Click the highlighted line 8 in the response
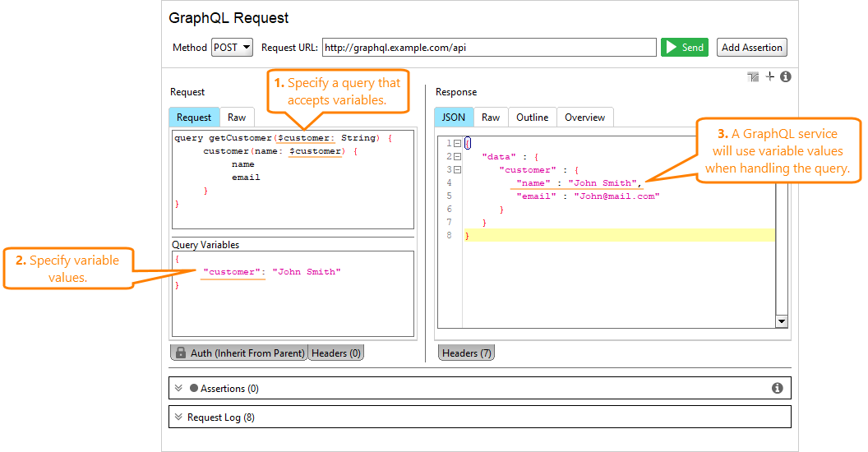The width and height of the screenshot is (868, 452). pyautogui.click(x=620, y=236)
